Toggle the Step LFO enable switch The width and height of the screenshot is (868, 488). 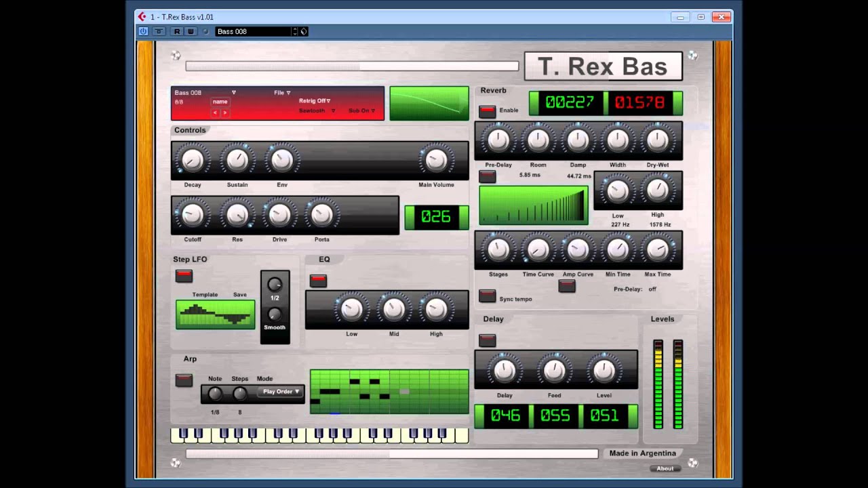pyautogui.click(x=184, y=276)
